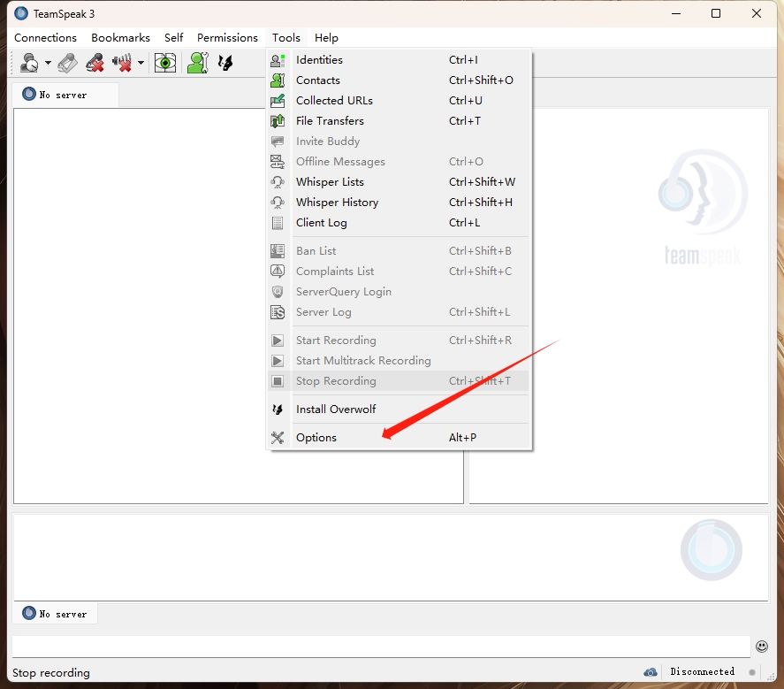Image resolution: width=784 pixels, height=689 pixels.
Task: Click the mute speakers toolbar icon
Action: pos(122,63)
